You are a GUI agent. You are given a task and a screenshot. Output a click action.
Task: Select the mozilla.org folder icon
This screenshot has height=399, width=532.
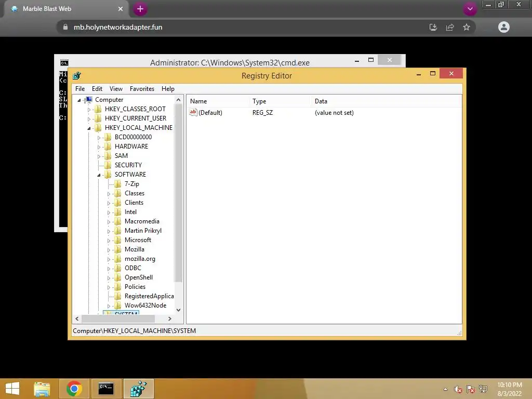pos(118,259)
